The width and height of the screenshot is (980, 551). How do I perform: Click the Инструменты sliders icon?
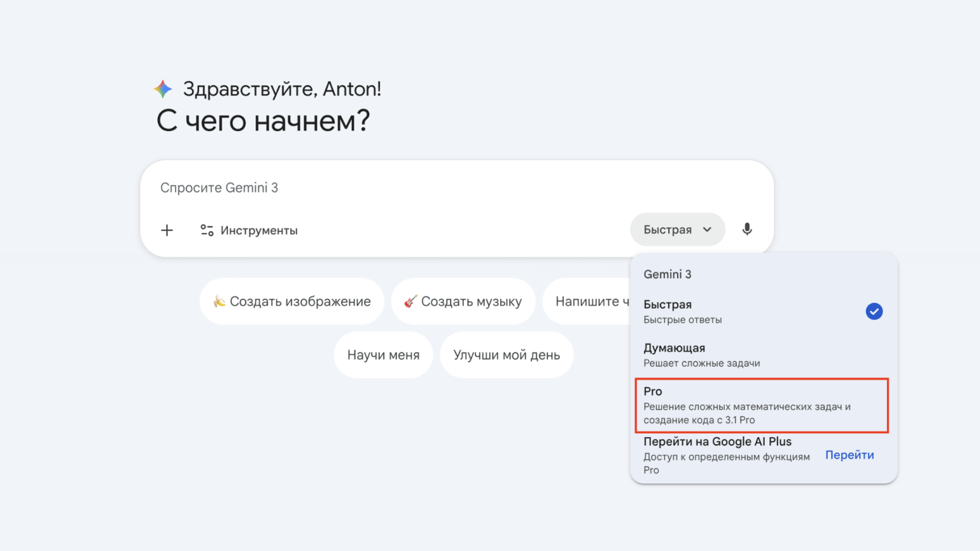point(207,230)
